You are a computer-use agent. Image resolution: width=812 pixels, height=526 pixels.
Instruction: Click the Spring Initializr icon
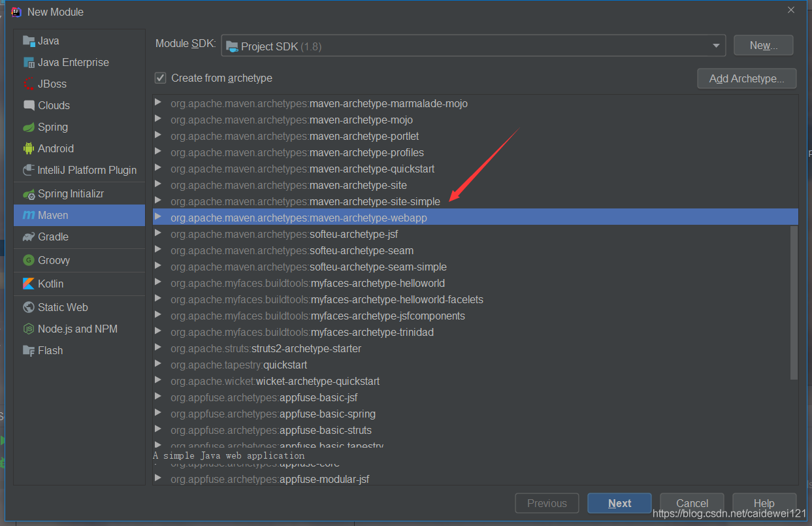(29, 194)
